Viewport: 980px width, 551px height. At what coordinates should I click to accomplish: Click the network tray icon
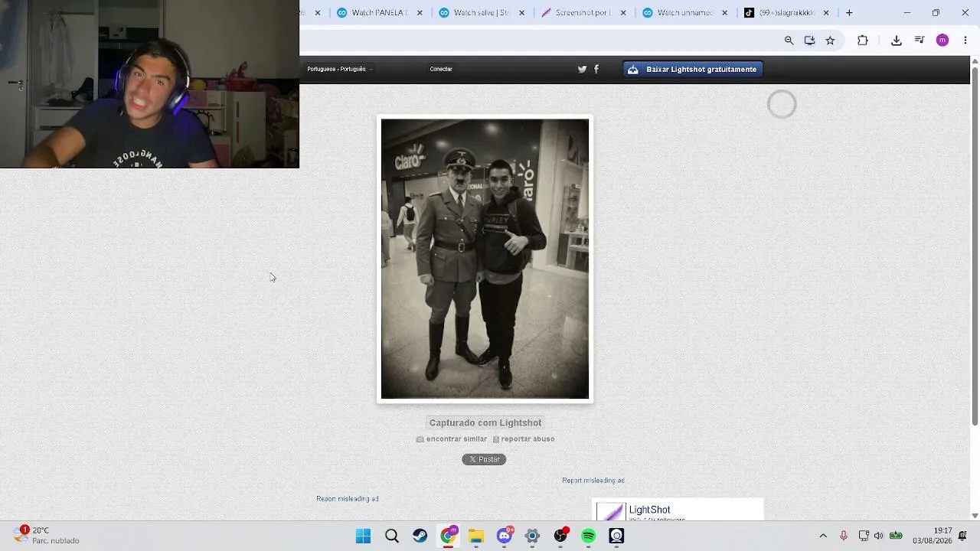pyautogui.click(x=864, y=536)
